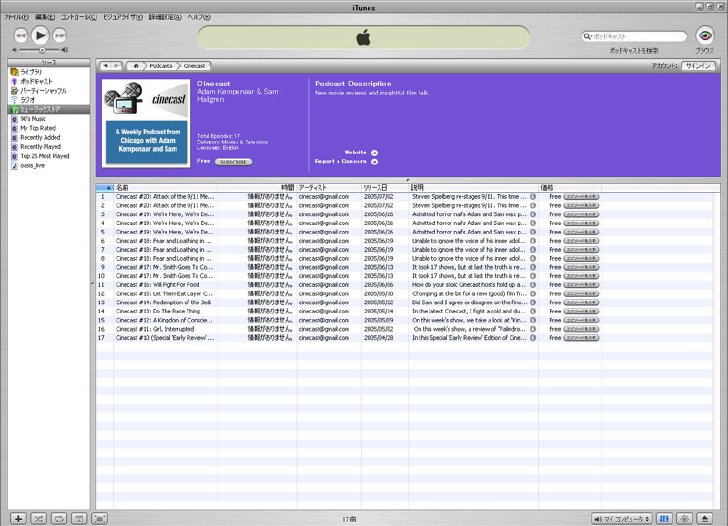Open the Top 25 Most Played playlist
This screenshot has width=728, height=526.
click(49, 156)
